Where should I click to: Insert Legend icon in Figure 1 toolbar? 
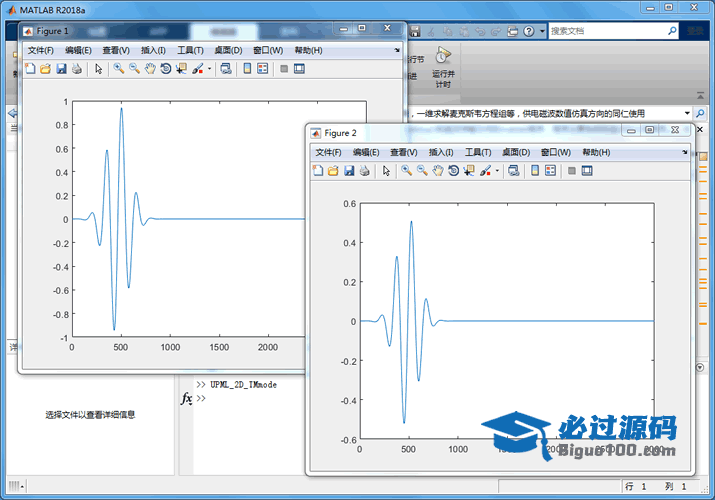click(x=263, y=69)
